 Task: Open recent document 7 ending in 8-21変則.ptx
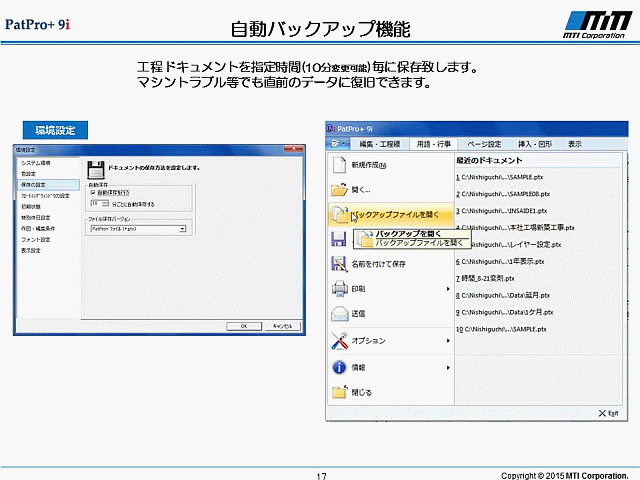pos(485,278)
